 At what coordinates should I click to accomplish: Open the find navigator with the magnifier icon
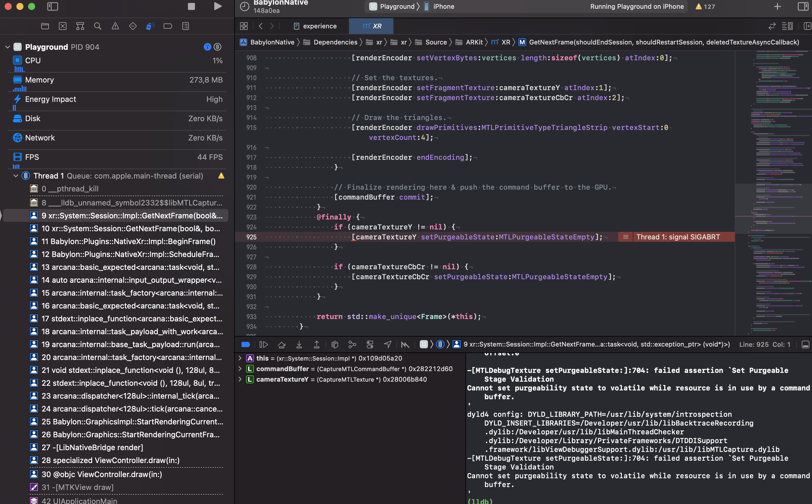point(98,26)
